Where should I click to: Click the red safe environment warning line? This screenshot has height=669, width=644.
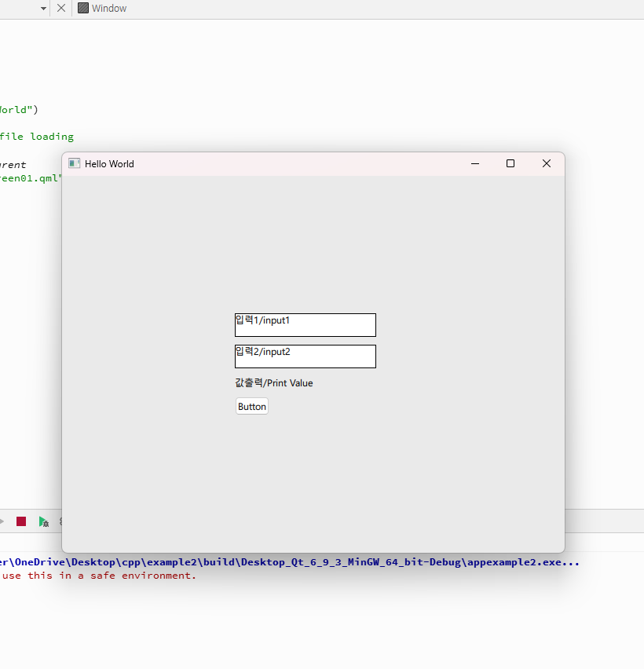pyautogui.click(x=98, y=576)
